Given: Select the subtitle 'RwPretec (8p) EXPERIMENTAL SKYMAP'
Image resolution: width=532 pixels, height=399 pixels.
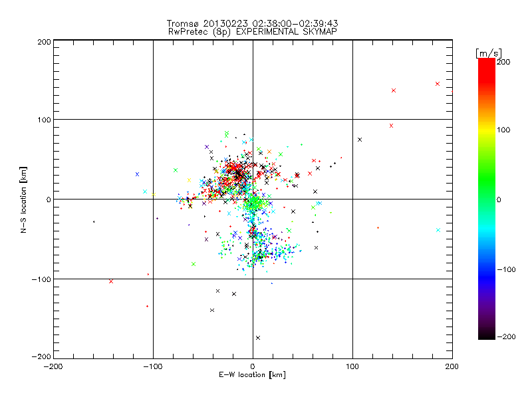Looking at the screenshot, I should click(253, 31).
